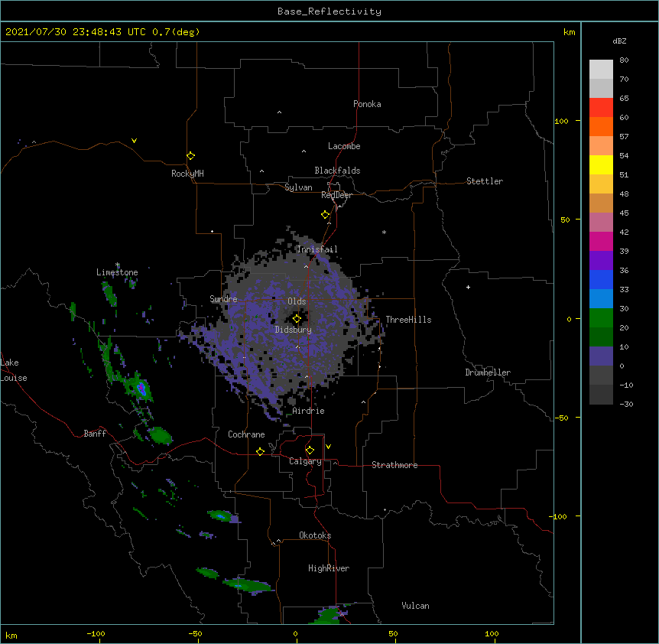Click the yellow marker east of Cochrane
Viewport: 659px width, 644px height.
coord(260,451)
